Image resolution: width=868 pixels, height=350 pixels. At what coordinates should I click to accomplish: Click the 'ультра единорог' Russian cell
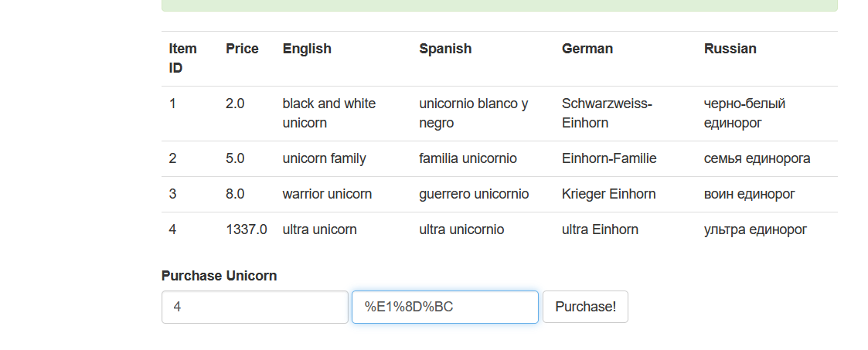click(x=755, y=229)
